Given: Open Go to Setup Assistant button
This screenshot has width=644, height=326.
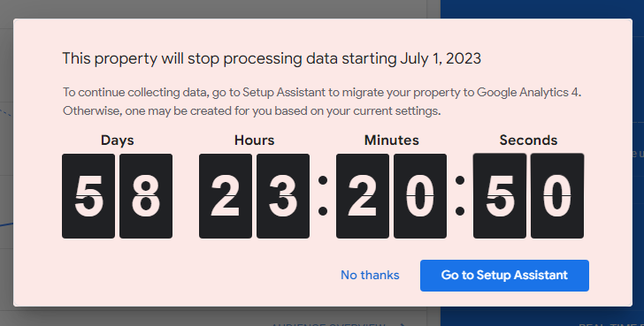Looking at the screenshot, I should (x=504, y=275).
